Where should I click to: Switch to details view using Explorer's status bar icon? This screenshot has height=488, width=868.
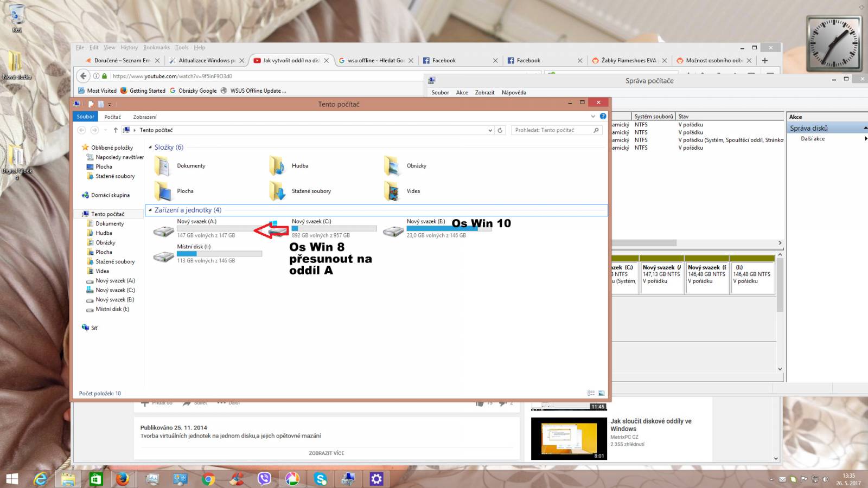(591, 393)
